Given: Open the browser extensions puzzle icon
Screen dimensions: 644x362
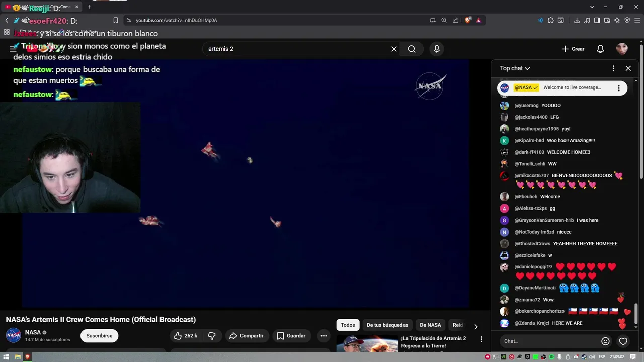Looking at the screenshot, I should [x=550, y=20].
